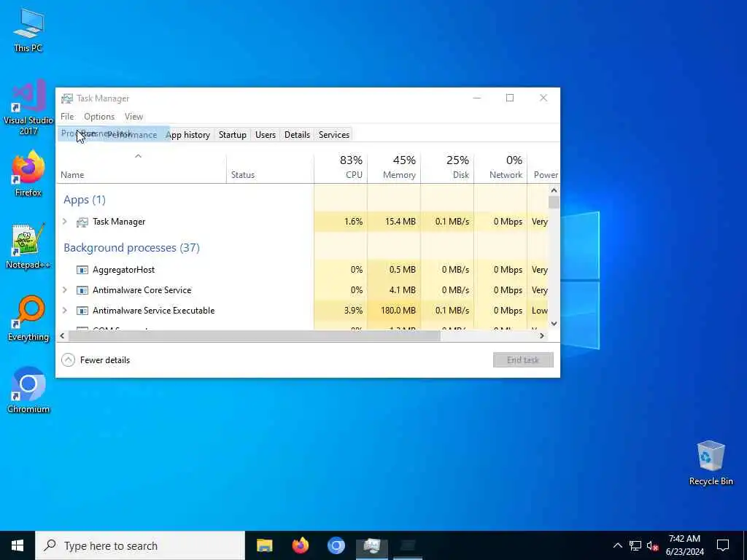Click the Antimalware Core Service icon
This screenshot has height=560, width=747.
click(82, 290)
